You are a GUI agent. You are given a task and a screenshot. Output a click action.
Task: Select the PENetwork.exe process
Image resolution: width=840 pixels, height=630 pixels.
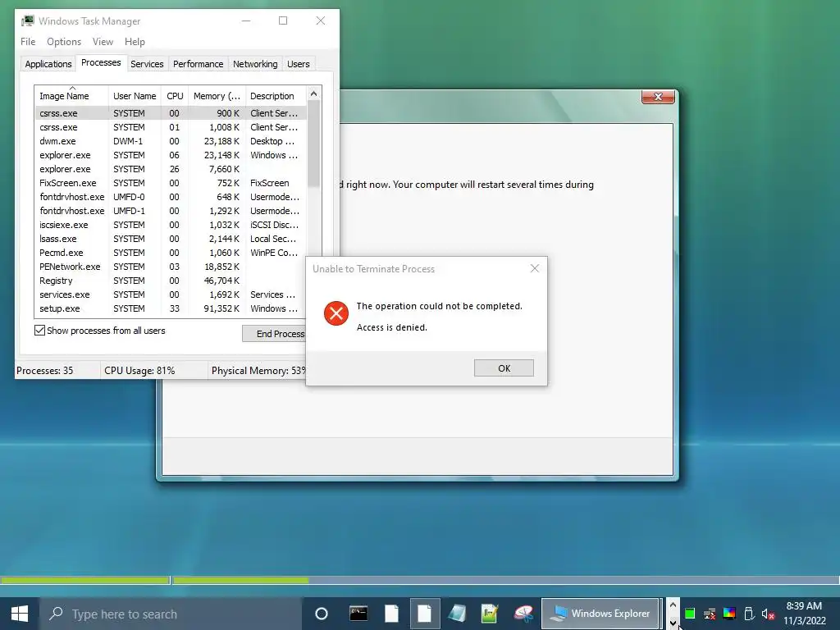[171, 267]
